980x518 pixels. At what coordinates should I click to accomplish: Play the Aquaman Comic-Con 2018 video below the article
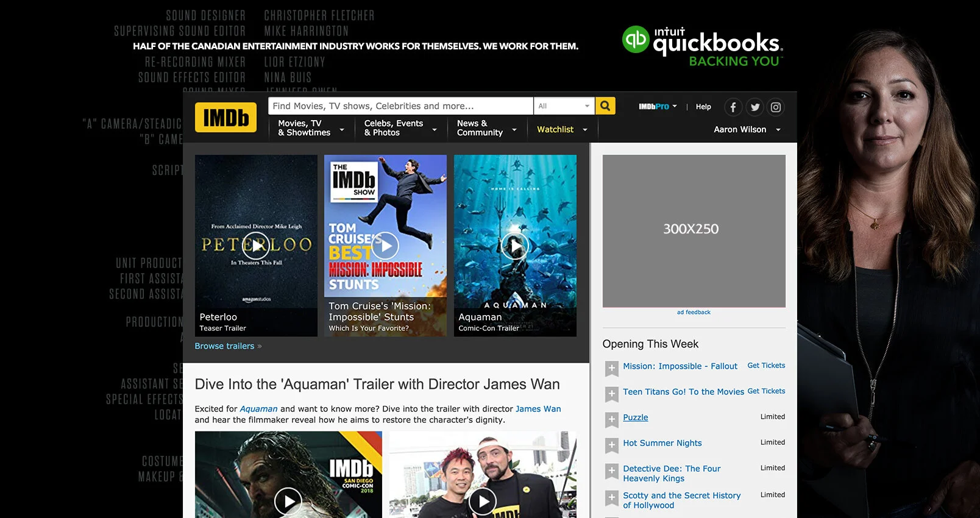coord(288,501)
